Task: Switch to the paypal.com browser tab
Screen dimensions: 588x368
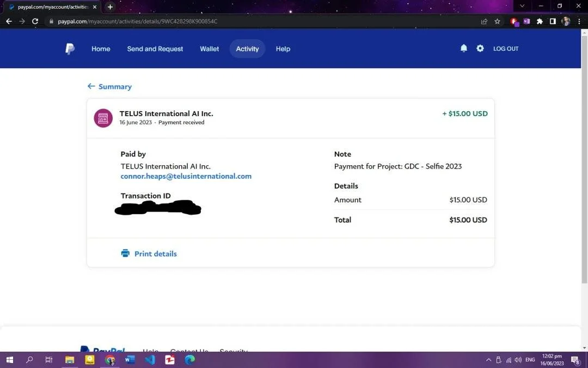Action: [52, 7]
